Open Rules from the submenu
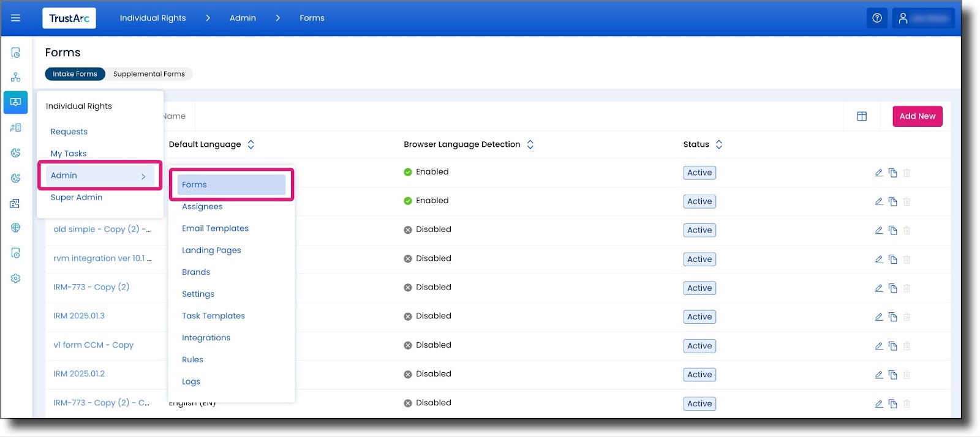The width and height of the screenshot is (980, 437). point(192,360)
